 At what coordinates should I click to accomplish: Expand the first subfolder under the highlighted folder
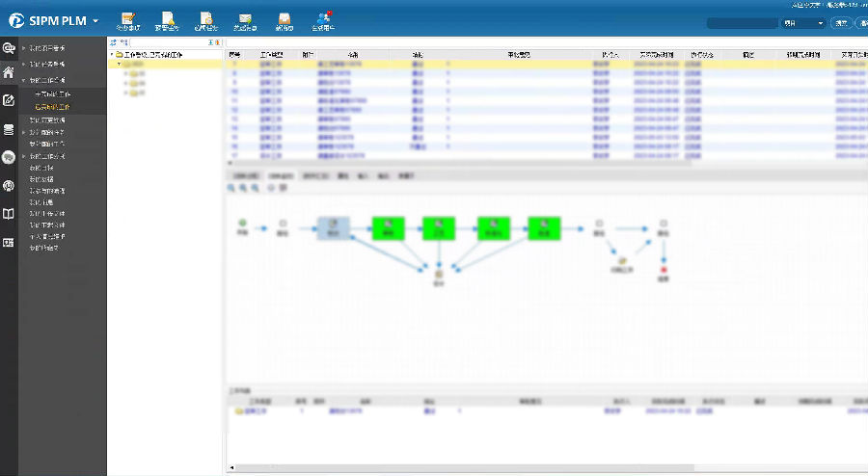(x=126, y=73)
